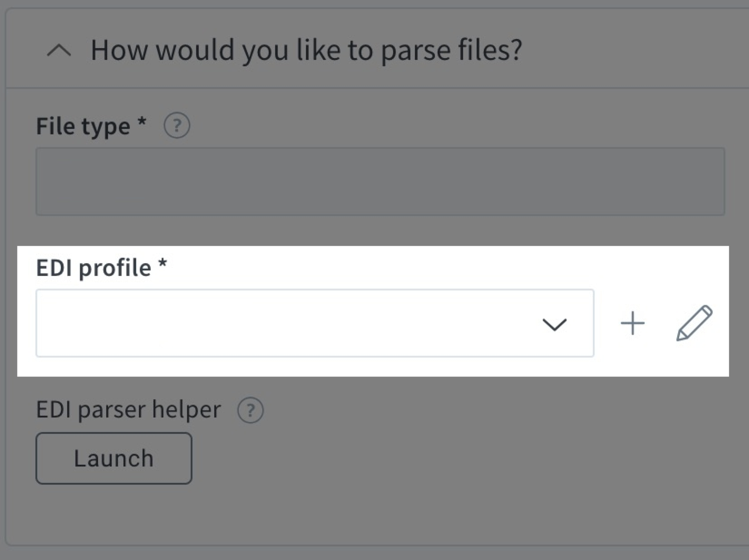Image resolution: width=749 pixels, height=560 pixels.
Task: Collapse the 'How would you like to parse files?' section
Action: [x=59, y=50]
